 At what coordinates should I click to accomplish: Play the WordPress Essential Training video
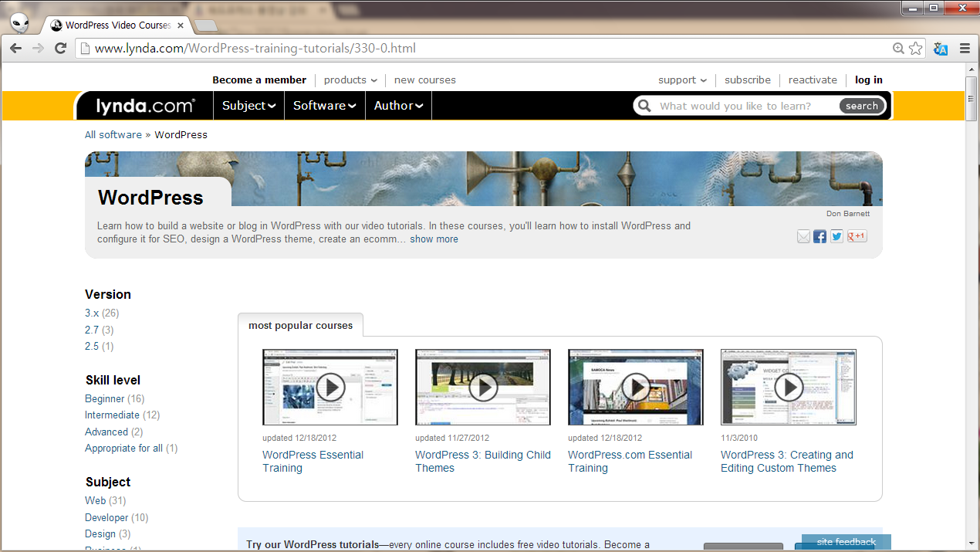click(x=330, y=387)
